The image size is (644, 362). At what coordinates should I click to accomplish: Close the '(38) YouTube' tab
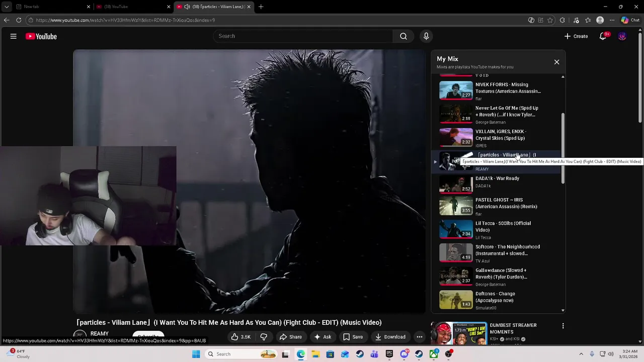point(169,7)
